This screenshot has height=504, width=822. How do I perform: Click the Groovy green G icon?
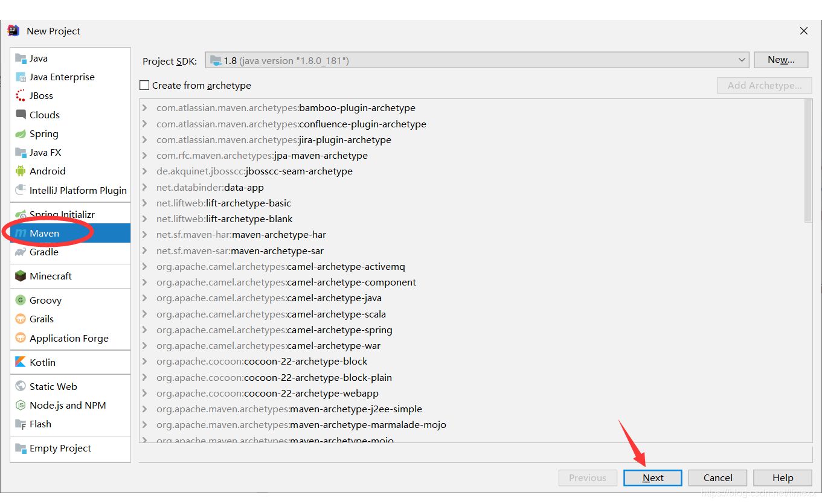click(x=21, y=301)
